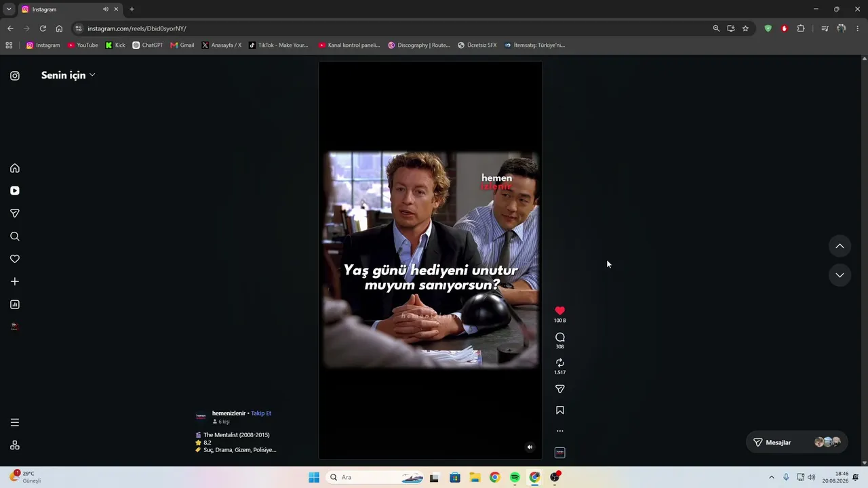This screenshot has width=868, height=488.
Task: Open the Windows Start menu
Action: pos(314,477)
